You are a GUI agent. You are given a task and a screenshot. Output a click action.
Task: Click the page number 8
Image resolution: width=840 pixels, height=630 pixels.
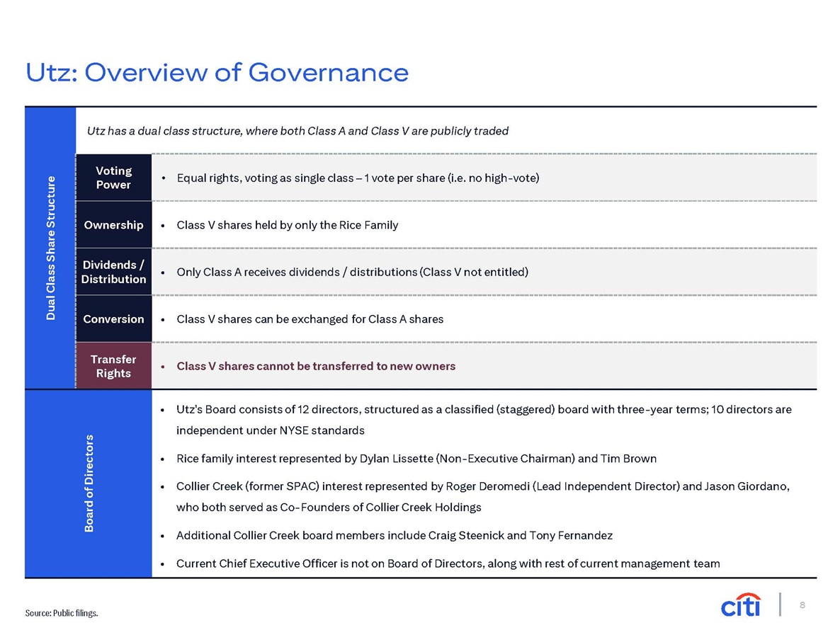802,605
